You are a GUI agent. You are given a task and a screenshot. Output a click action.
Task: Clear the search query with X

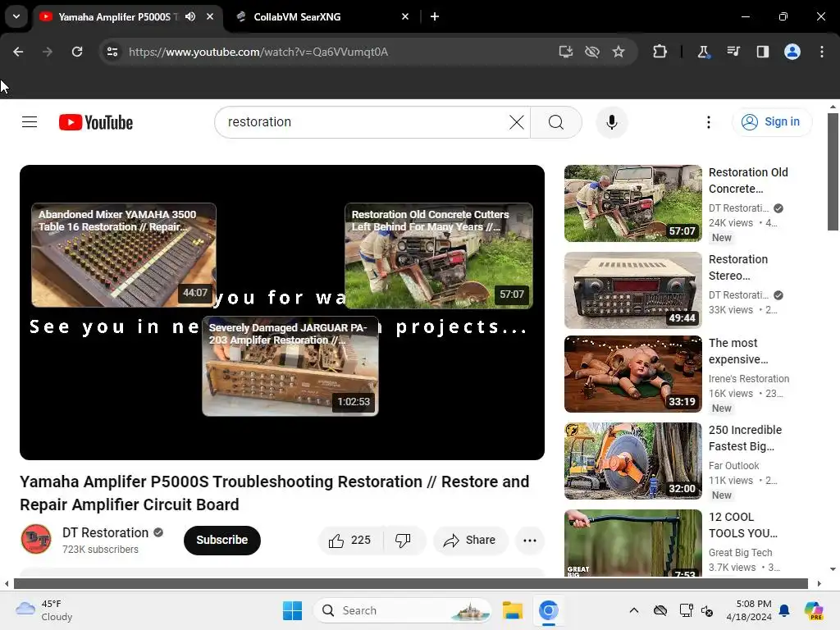(517, 122)
